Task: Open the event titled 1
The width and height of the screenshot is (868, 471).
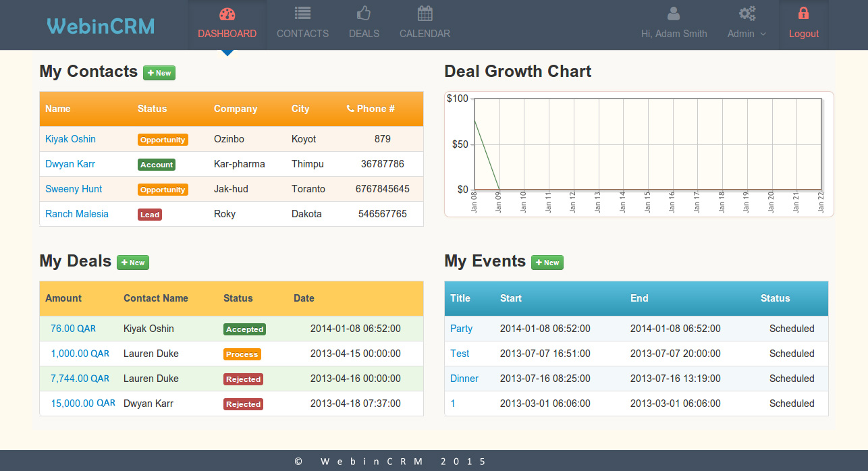Action: tap(453, 404)
